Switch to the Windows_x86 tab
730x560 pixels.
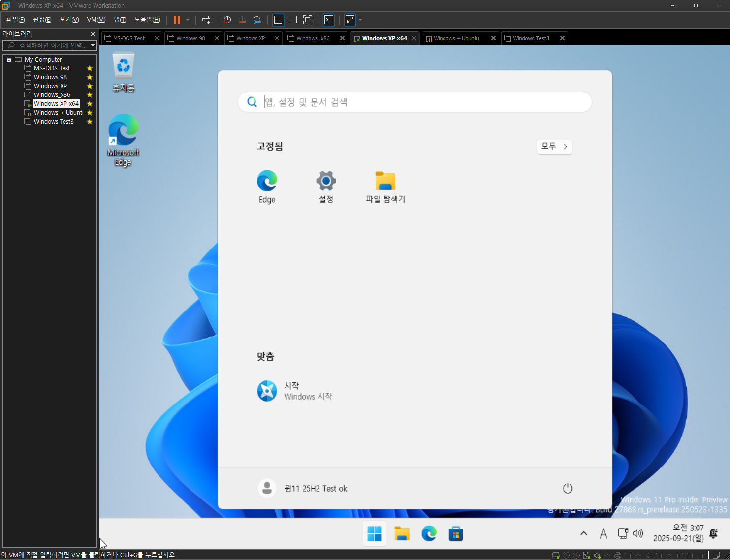click(313, 38)
